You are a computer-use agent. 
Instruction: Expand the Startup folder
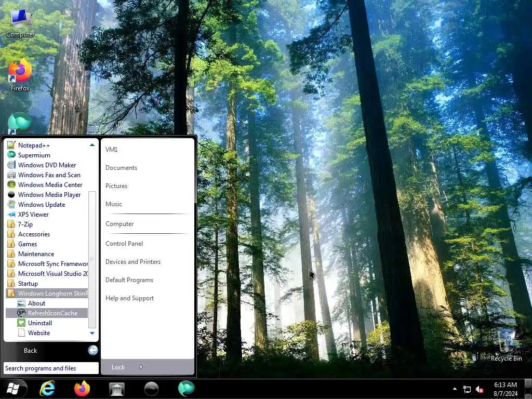pos(47,283)
